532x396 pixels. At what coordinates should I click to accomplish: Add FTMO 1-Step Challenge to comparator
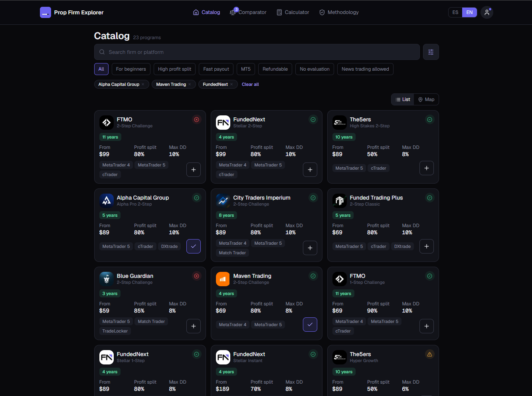coord(427,326)
